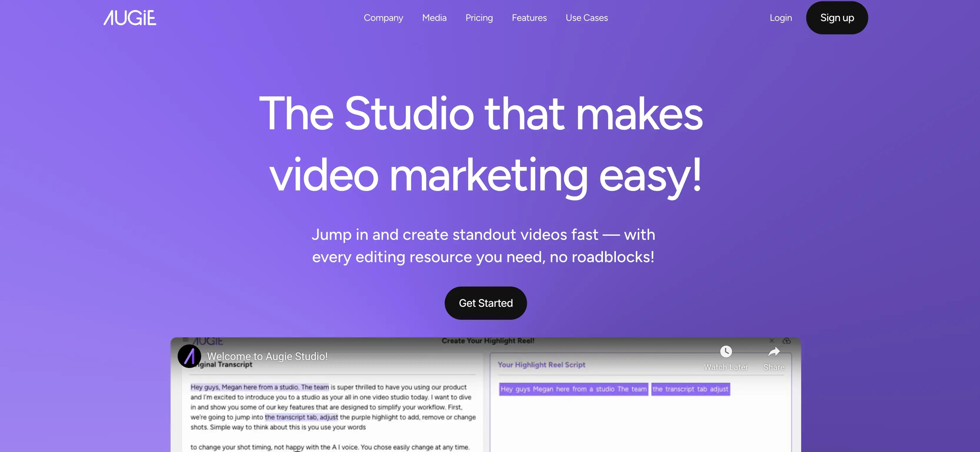Click the Augie logo icon
Viewport: 980px width, 452px height.
tap(129, 17)
